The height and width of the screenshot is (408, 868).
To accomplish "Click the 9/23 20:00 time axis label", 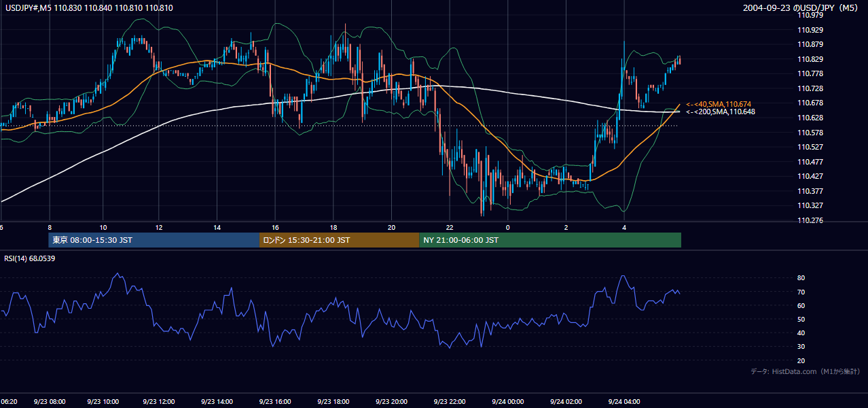I will tap(392, 402).
